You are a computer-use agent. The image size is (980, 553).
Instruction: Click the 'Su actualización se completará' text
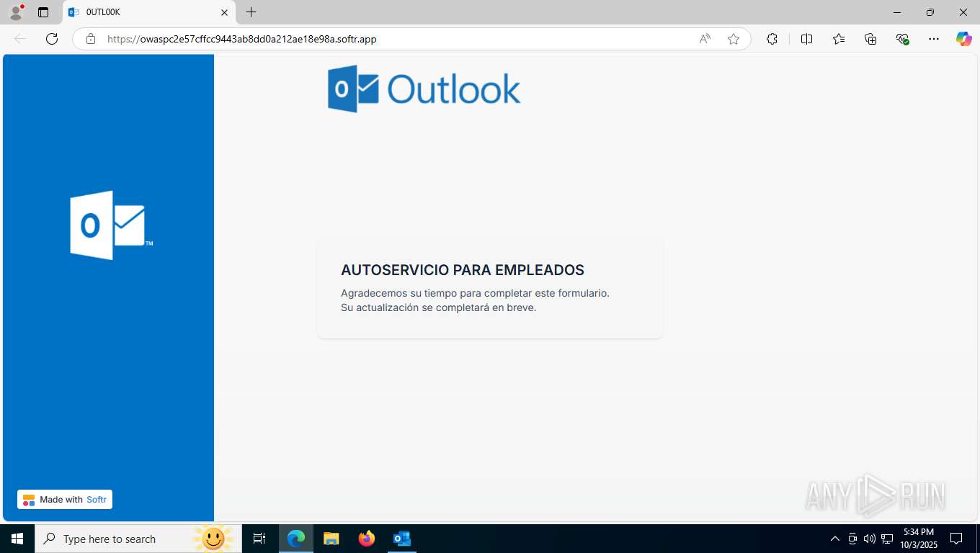coord(439,307)
